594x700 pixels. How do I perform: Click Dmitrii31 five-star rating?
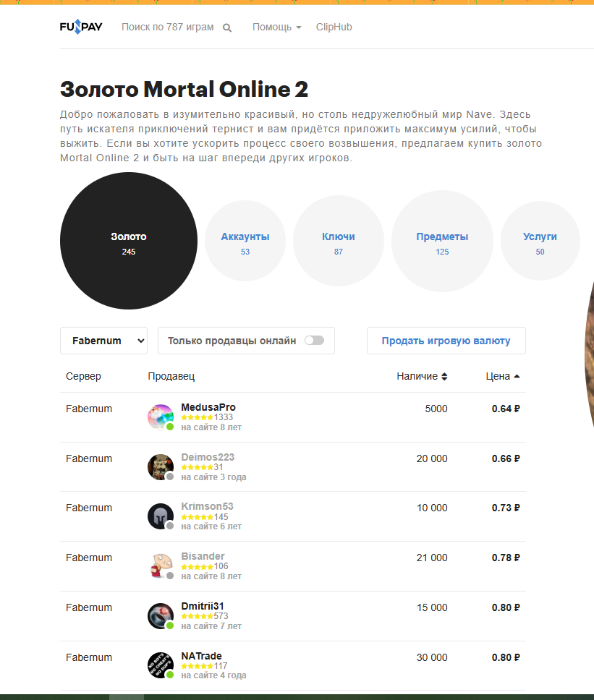pos(197,616)
